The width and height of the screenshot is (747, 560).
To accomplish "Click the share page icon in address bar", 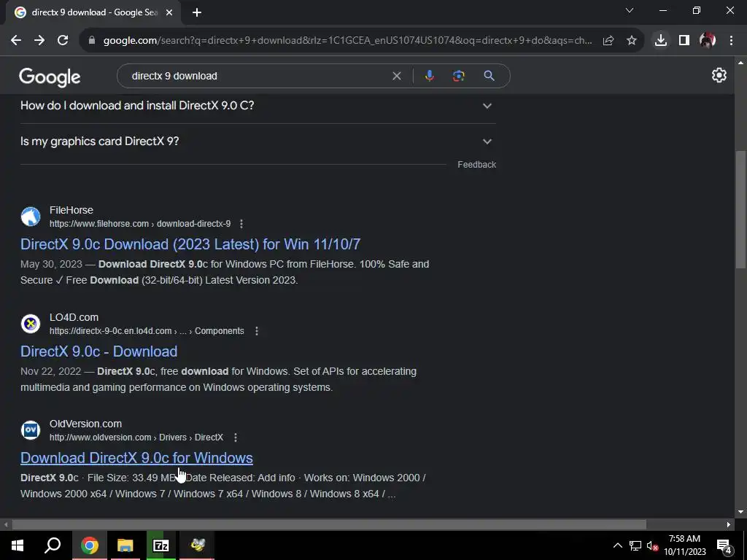I will click(x=608, y=41).
